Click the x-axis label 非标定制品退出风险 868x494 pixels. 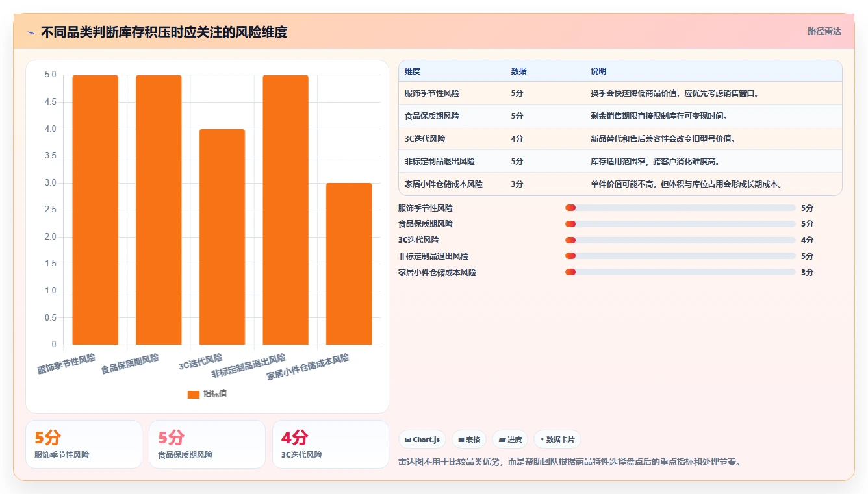(249, 366)
